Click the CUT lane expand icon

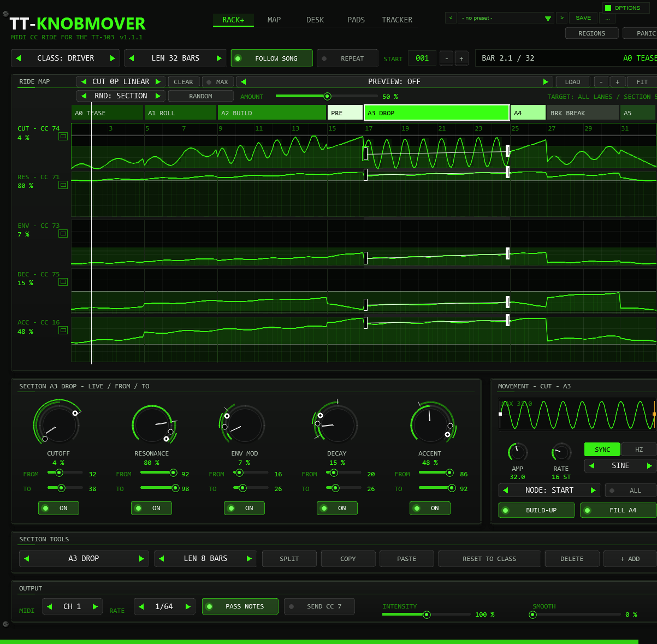(x=63, y=137)
